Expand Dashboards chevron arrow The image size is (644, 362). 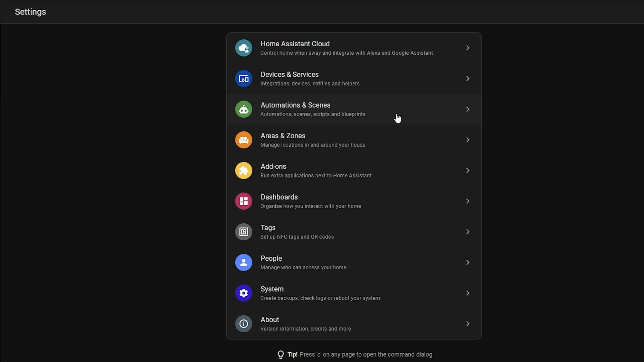click(468, 201)
